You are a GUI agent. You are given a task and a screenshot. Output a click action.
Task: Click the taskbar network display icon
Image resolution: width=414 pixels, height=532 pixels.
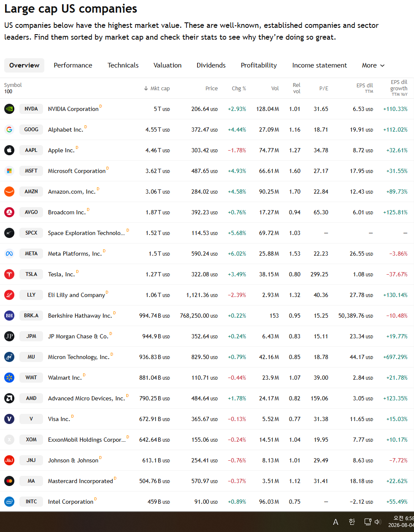368,522
